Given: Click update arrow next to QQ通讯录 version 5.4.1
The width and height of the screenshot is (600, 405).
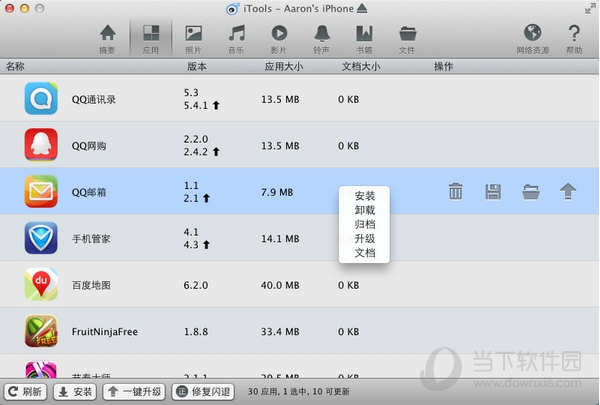Looking at the screenshot, I should [x=216, y=105].
